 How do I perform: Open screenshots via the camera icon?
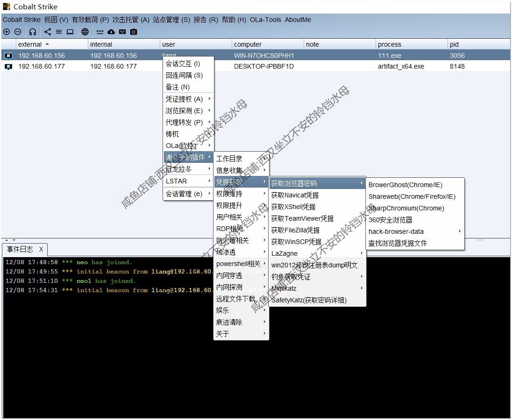coord(134,32)
